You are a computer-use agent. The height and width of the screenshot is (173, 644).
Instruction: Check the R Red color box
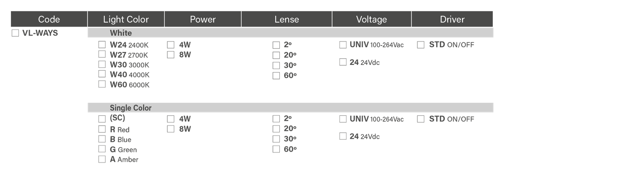pos(102,129)
